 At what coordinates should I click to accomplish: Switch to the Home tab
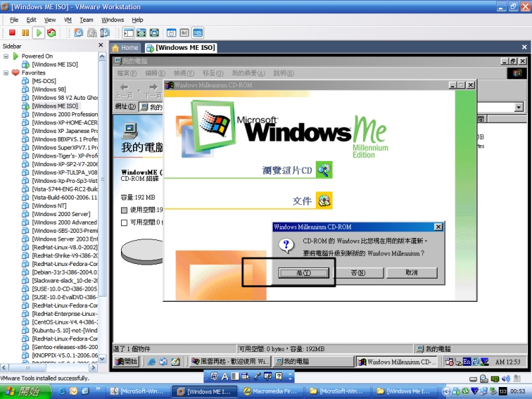point(126,48)
